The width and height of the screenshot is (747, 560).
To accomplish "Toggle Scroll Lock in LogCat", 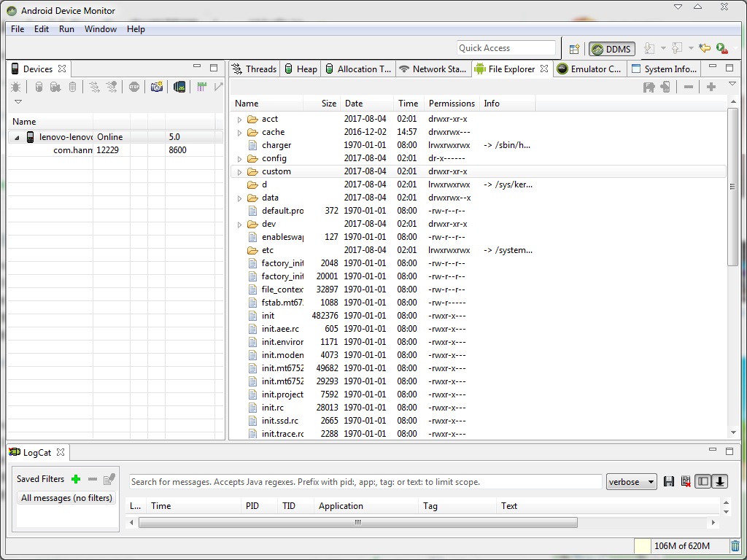I will click(720, 482).
